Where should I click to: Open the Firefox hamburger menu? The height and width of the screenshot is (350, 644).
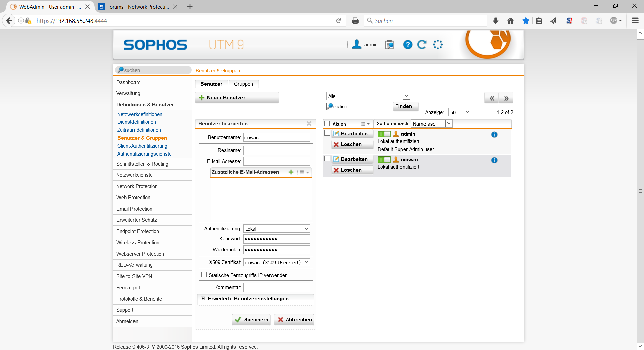(x=635, y=21)
